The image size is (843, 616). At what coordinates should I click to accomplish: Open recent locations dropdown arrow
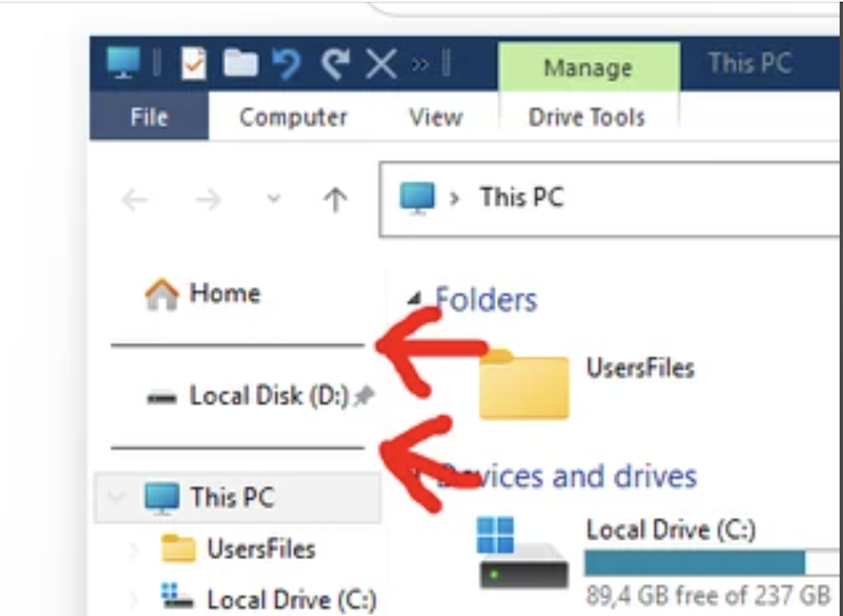coord(273,200)
